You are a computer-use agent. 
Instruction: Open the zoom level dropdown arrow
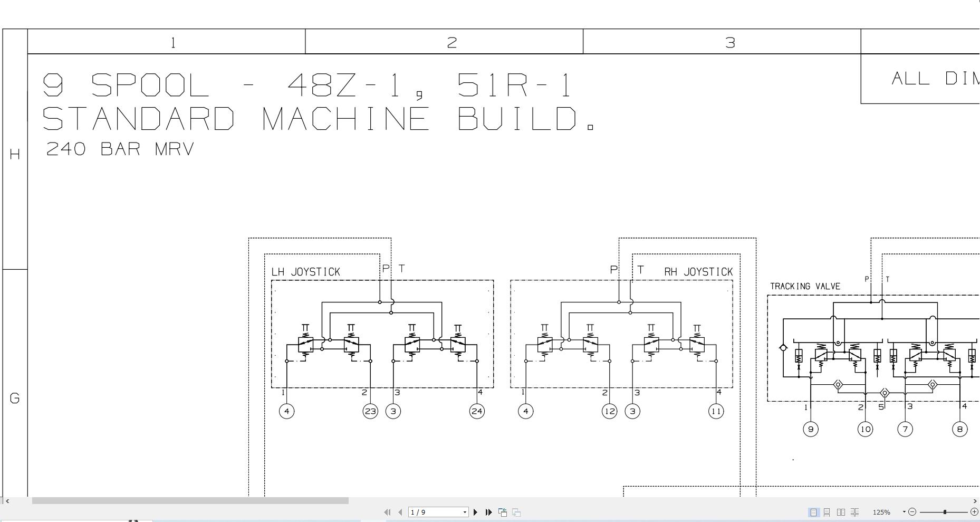click(904, 512)
